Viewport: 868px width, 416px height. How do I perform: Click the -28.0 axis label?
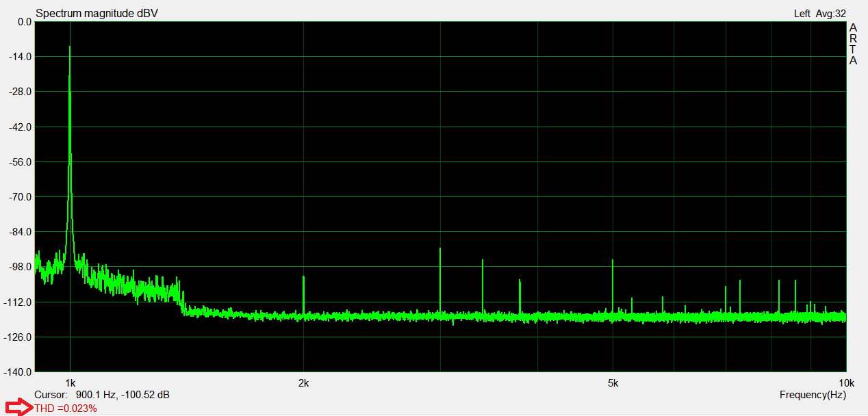pyautogui.click(x=21, y=92)
